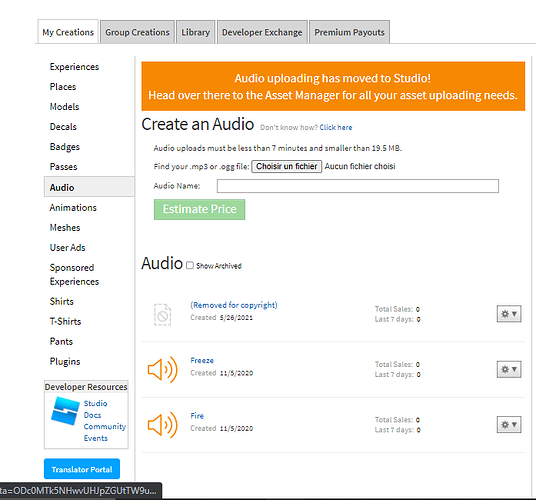The image size is (536, 500).
Task: Select Passes in the sidebar
Action: [x=64, y=167]
